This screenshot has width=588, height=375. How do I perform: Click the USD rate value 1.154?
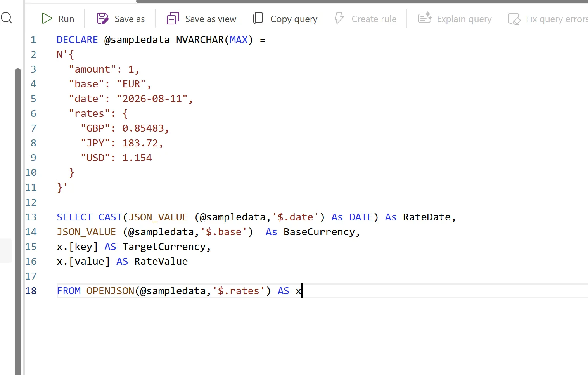[x=137, y=158]
